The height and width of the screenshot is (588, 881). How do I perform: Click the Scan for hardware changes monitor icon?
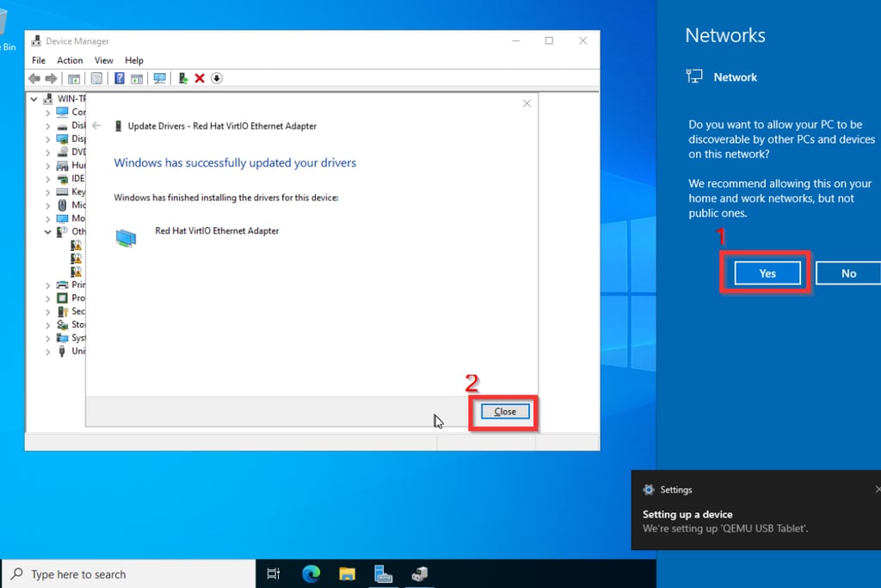pyautogui.click(x=159, y=78)
